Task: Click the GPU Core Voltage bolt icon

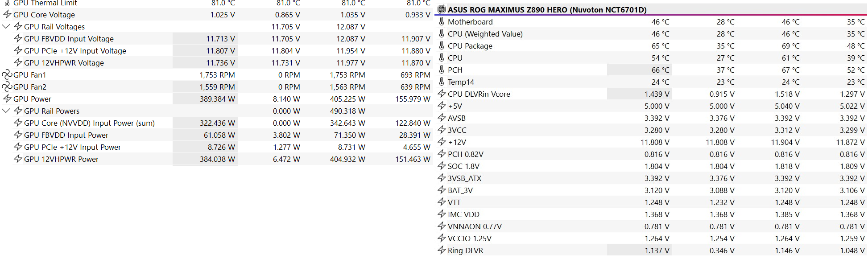Action: point(7,14)
